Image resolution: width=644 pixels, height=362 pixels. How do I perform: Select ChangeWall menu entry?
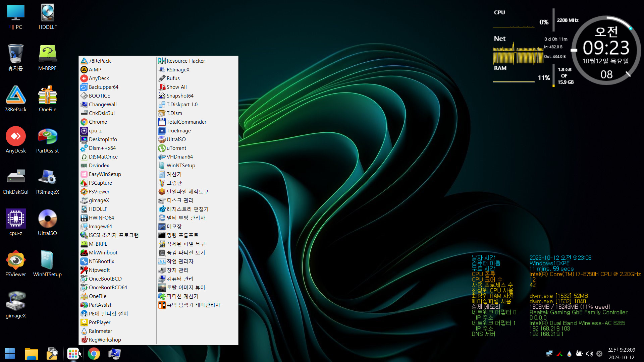[117, 104]
